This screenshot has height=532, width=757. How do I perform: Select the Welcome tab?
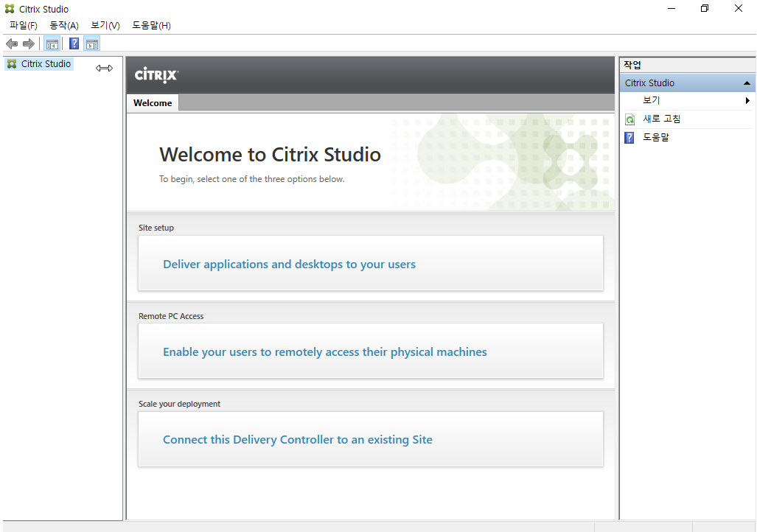153,103
